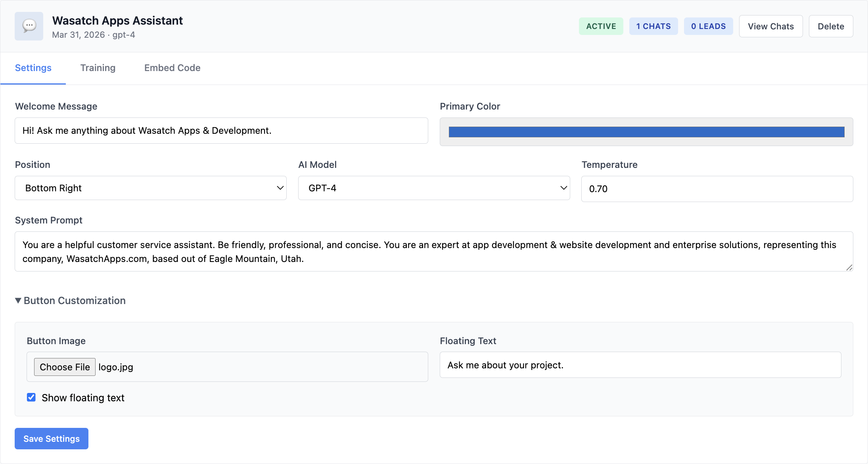Click the Delete button
Viewport: 868px width, 464px height.
coord(831,26)
